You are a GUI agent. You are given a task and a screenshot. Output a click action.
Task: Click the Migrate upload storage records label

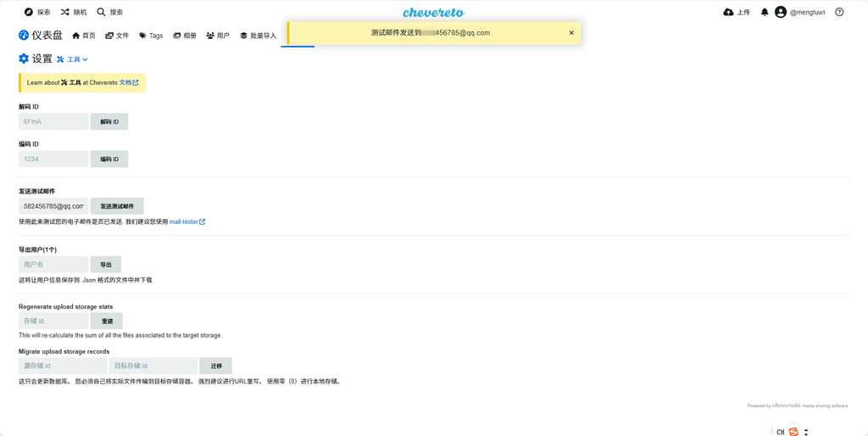[64, 351]
